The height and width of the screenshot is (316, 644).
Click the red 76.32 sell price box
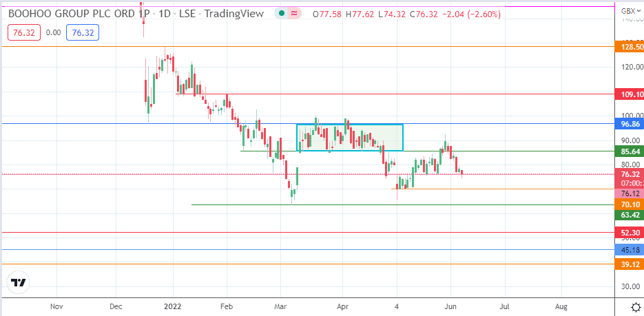click(x=24, y=33)
